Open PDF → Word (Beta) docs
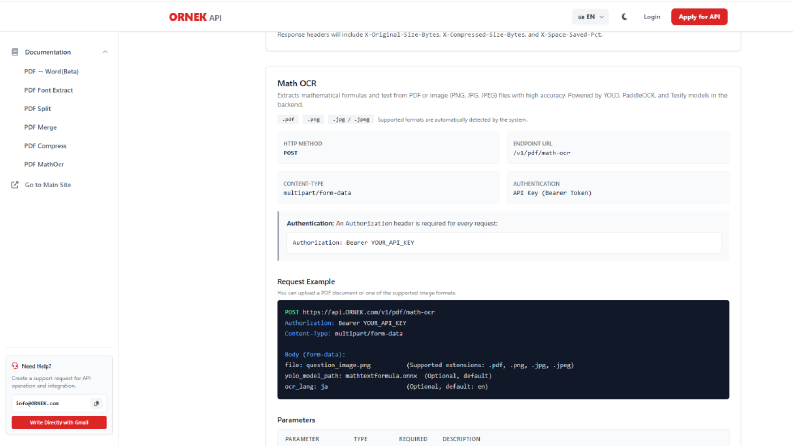793x446 pixels. [52, 71]
